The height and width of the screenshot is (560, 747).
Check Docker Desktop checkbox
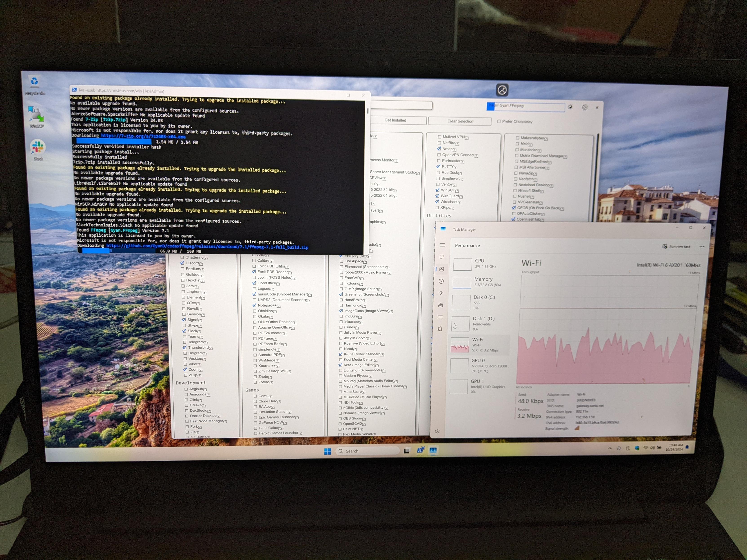(x=186, y=416)
